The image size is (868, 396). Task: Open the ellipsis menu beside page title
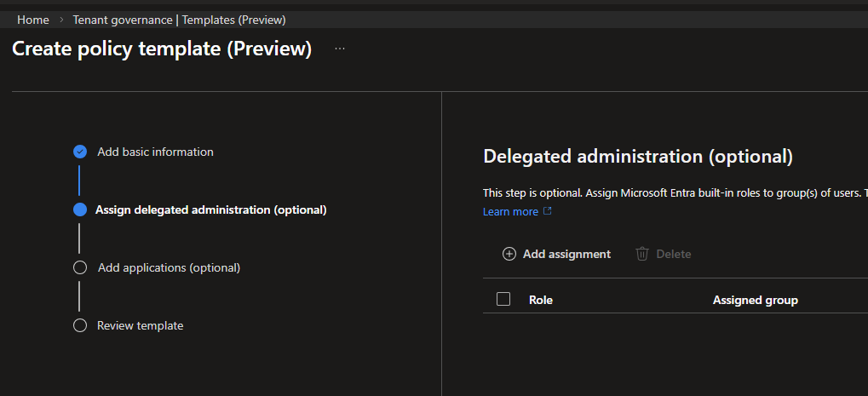[340, 49]
